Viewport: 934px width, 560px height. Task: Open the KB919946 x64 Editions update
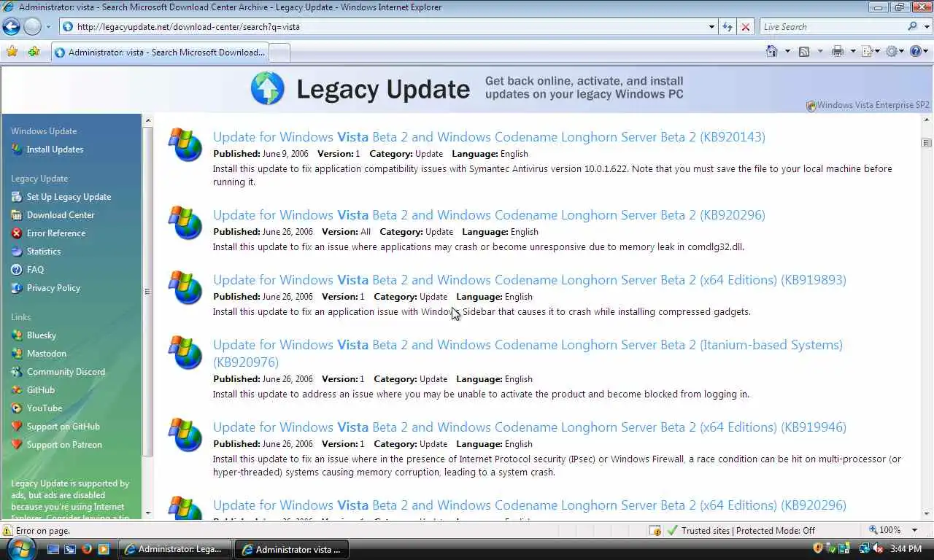pos(530,427)
